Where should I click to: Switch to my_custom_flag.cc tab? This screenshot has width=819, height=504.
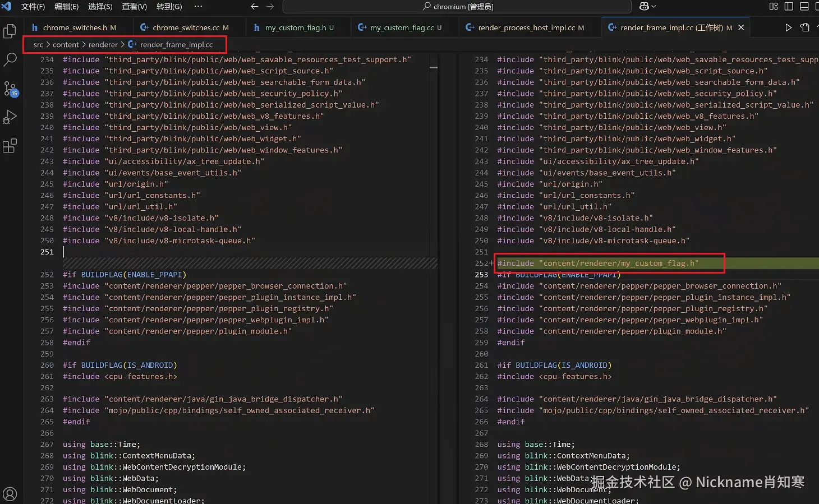click(404, 27)
